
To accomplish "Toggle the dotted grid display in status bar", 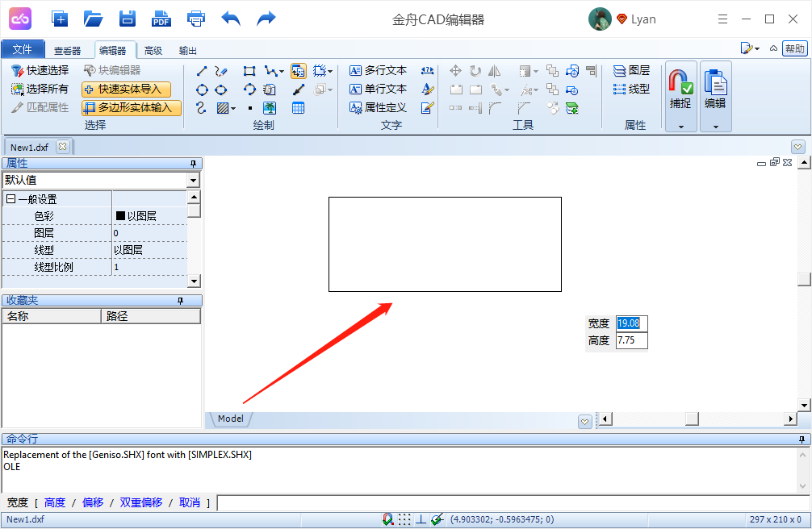I will tap(404, 519).
